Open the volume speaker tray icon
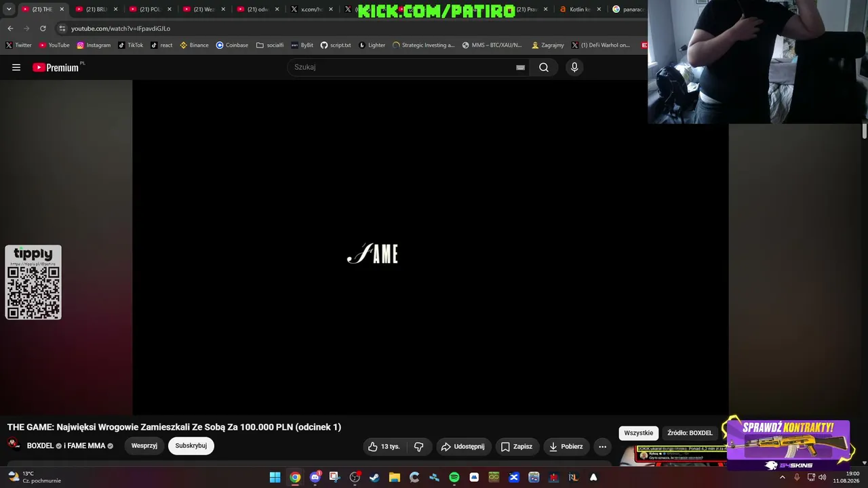 click(823, 477)
